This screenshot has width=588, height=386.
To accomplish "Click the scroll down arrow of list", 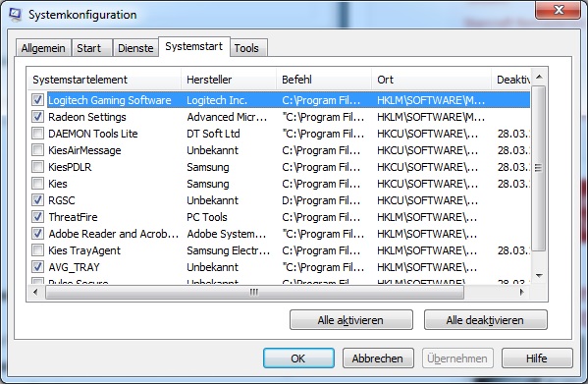I will (539, 276).
